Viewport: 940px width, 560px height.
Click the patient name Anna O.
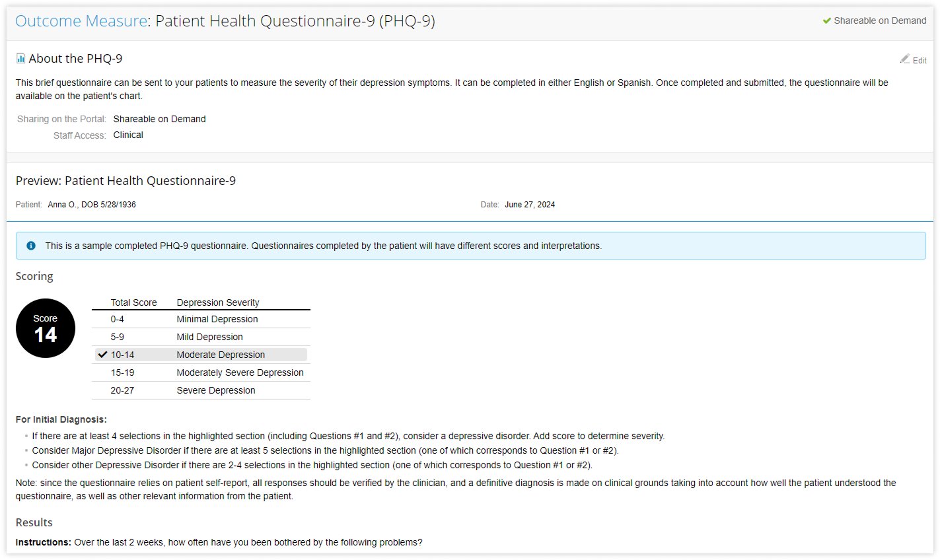click(63, 205)
